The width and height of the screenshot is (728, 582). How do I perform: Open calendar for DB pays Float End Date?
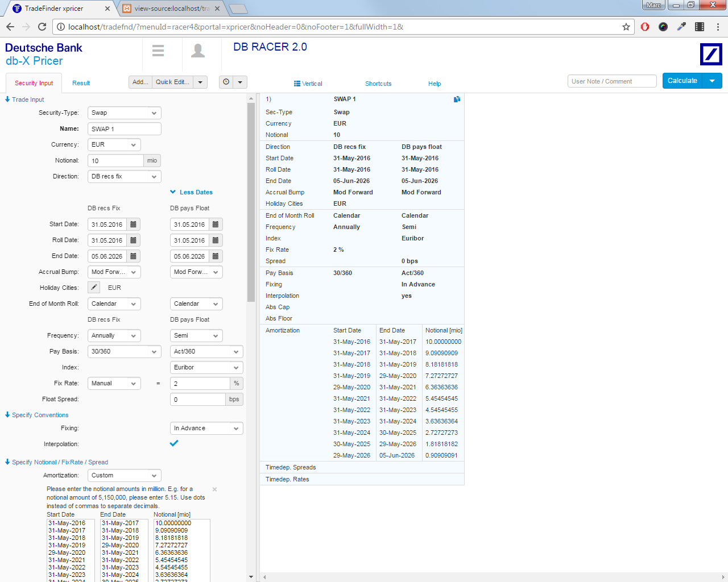pos(216,256)
